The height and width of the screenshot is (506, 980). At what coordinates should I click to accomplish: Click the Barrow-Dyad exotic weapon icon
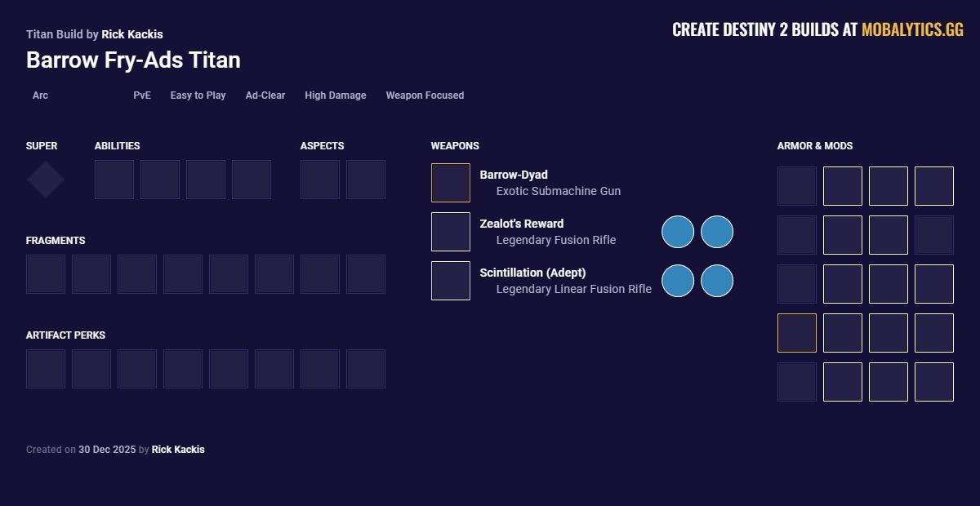[x=451, y=182]
